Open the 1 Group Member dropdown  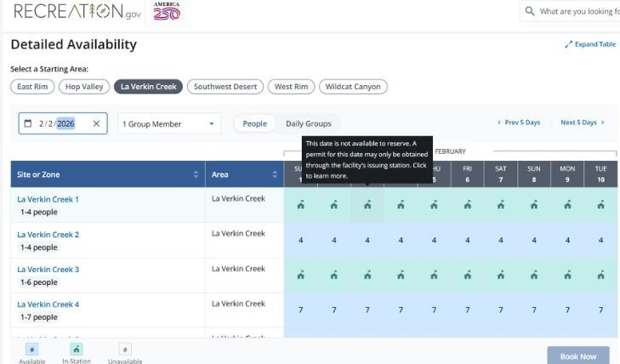[x=169, y=124]
